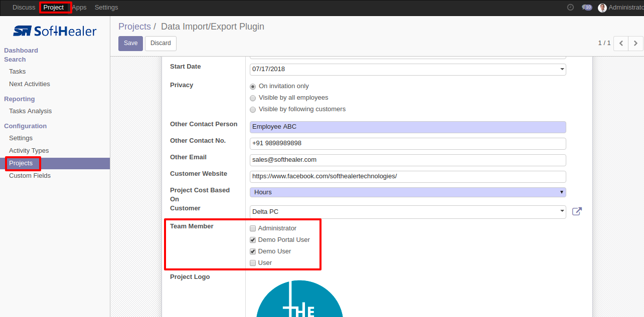Open the Start Date dropdown arrow

[562, 69]
